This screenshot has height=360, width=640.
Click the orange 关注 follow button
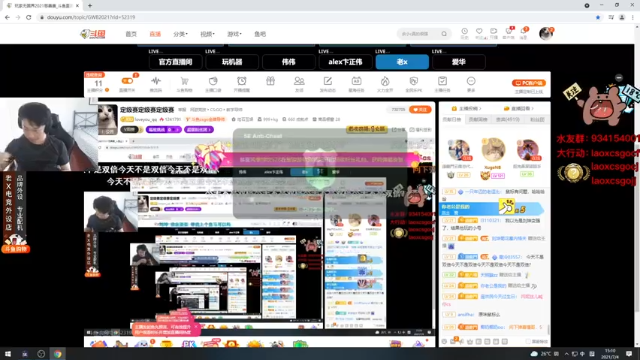420,109
